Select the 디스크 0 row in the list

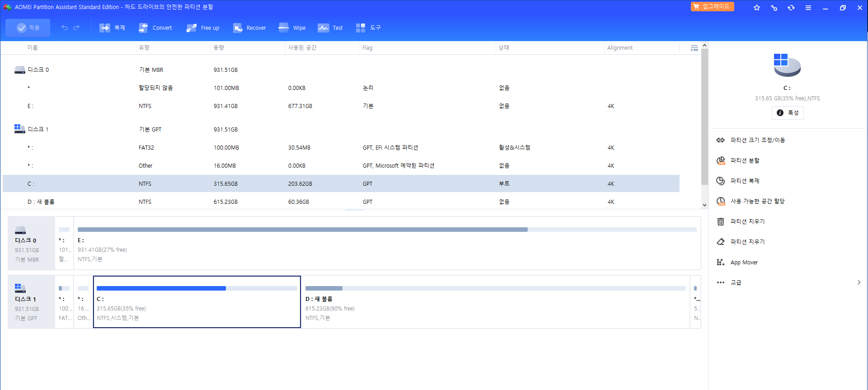coord(341,70)
